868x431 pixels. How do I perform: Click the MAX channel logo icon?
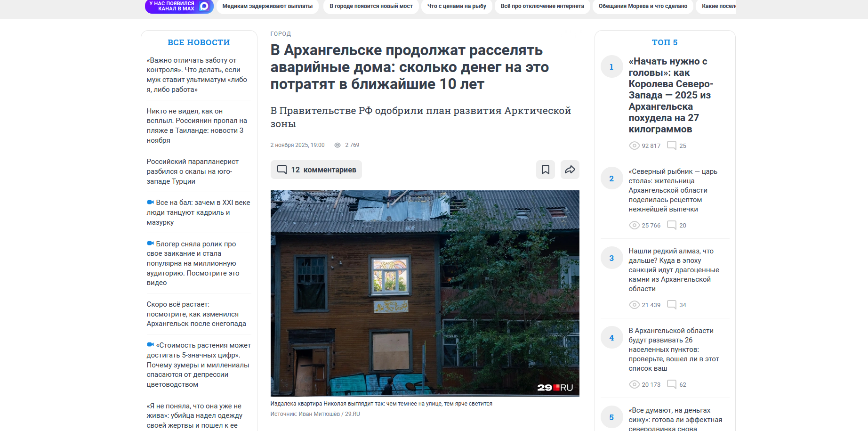pyautogui.click(x=204, y=6)
